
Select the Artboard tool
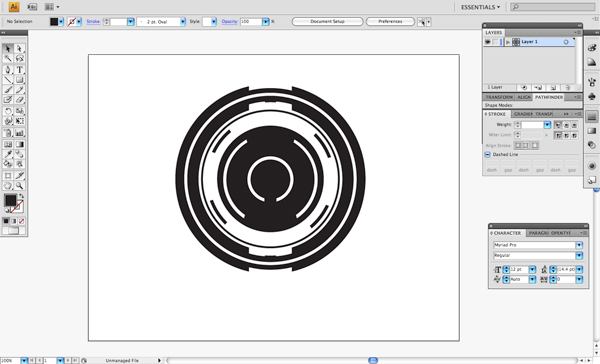tap(8, 176)
